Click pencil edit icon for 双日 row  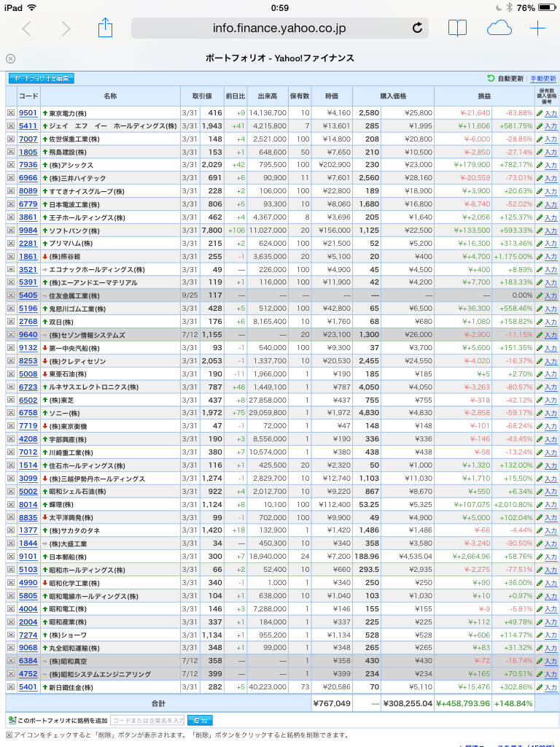click(540, 322)
